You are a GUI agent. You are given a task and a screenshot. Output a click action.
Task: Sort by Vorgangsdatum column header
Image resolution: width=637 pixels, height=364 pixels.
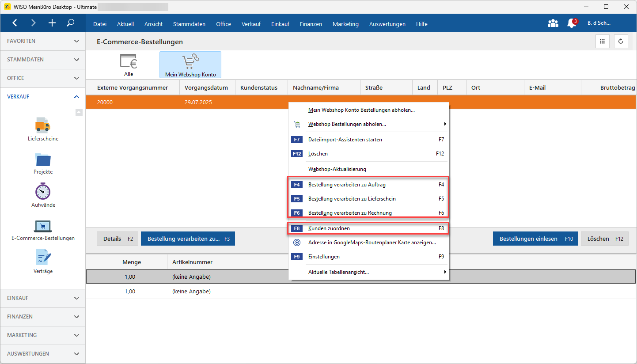click(207, 87)
